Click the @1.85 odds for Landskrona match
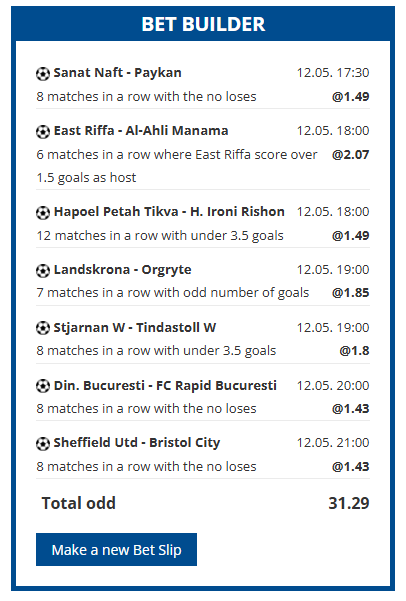Viewport: 406px width, 601px height. [x=350, y=293]
